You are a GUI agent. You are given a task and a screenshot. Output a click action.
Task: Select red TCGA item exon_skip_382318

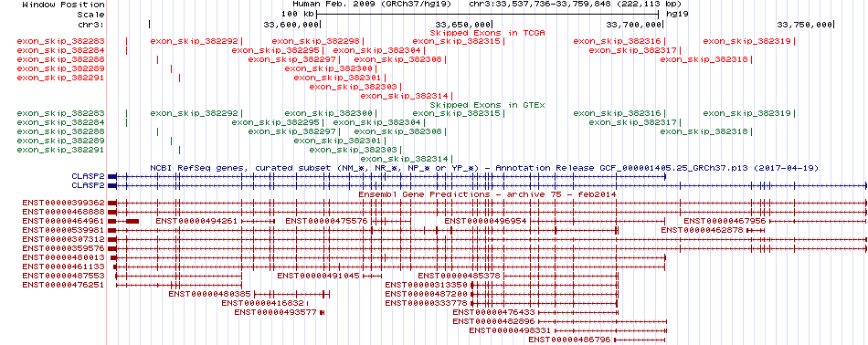pos(704,59)
